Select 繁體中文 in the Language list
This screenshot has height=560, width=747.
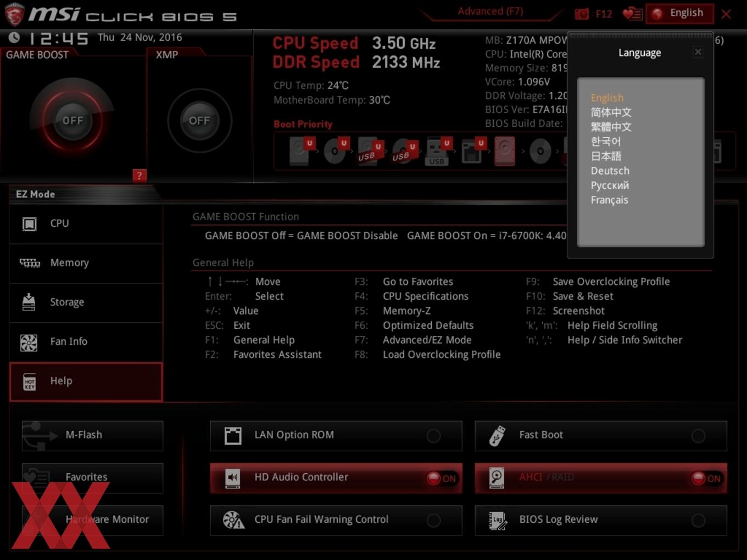pos(611,127)
